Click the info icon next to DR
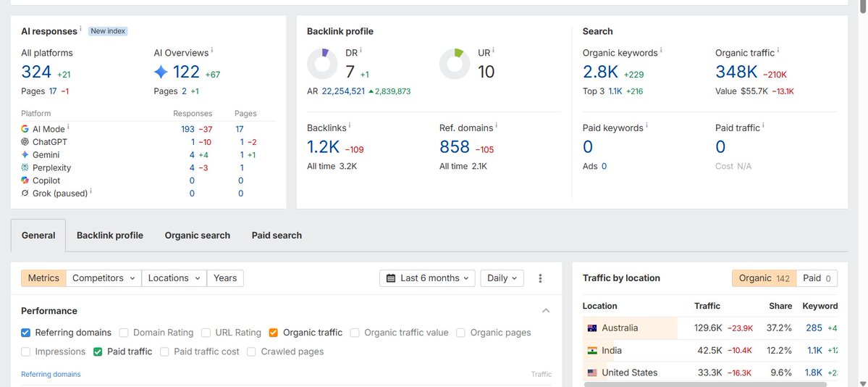Viewport: 868px width, 387px height. (361, 50)
